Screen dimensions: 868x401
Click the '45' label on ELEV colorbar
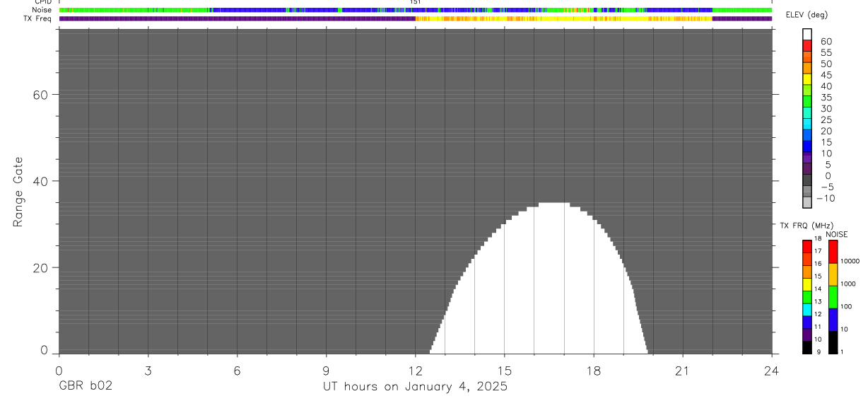[826, 75]
